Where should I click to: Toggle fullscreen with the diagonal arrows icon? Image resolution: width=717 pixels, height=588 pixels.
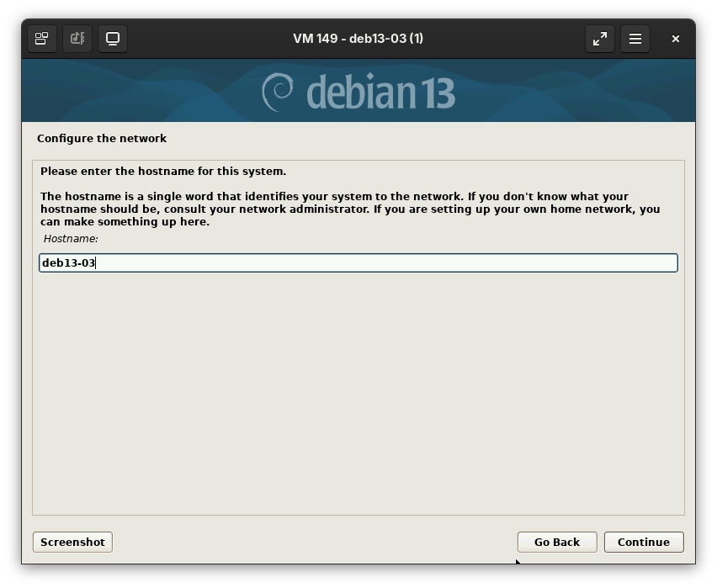[600, 39]
